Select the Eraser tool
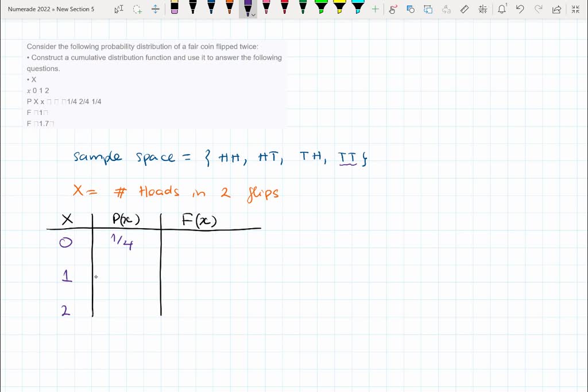The image size is (588, 392). click(x=175, y=9)
